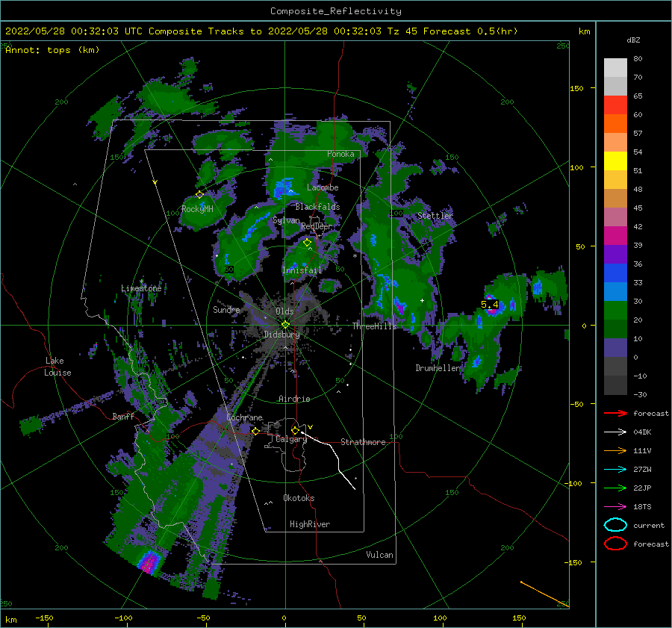The image size is (672, 628).
Task: Click the light grey legend swatch below 80
Action: 615,68
